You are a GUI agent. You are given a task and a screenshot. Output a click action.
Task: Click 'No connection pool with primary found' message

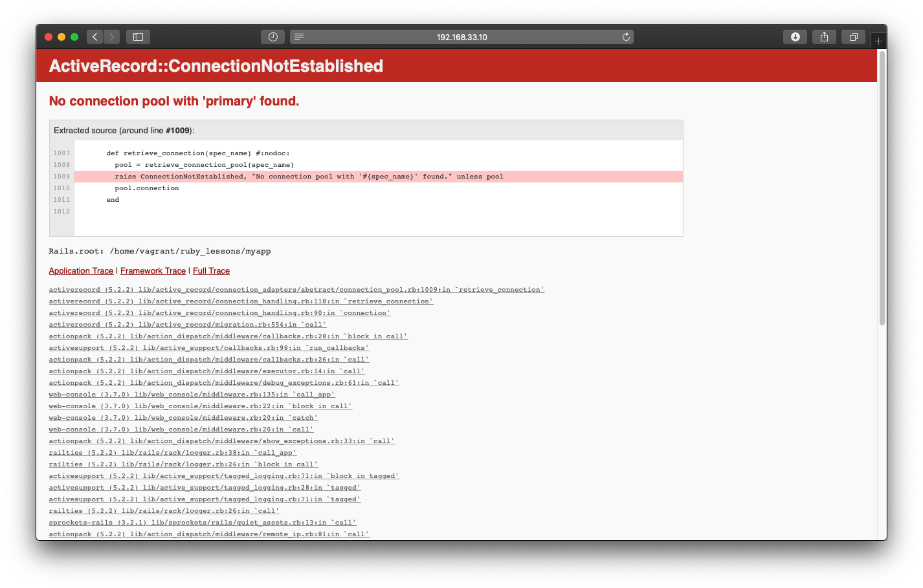[174, 101]
